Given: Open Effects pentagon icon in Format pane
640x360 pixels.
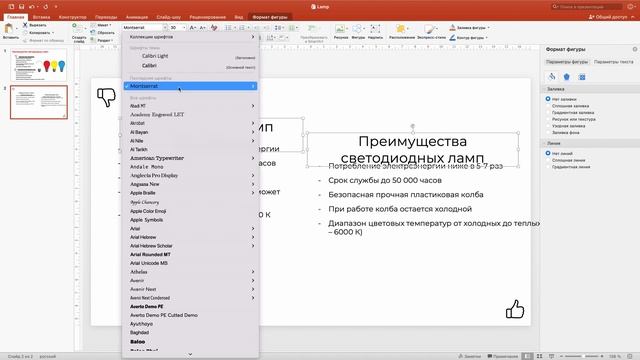Looking at the screenshot, I should click(567, 76).
